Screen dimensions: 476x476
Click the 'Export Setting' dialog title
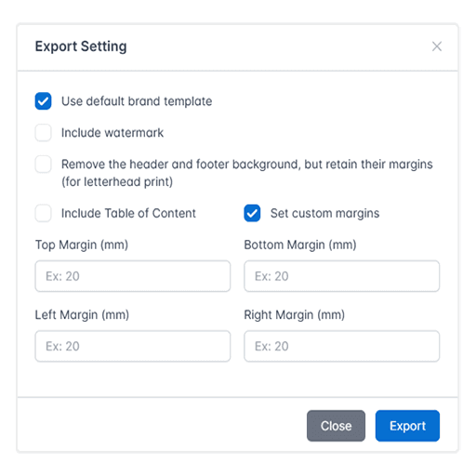[x=81, y=46]
